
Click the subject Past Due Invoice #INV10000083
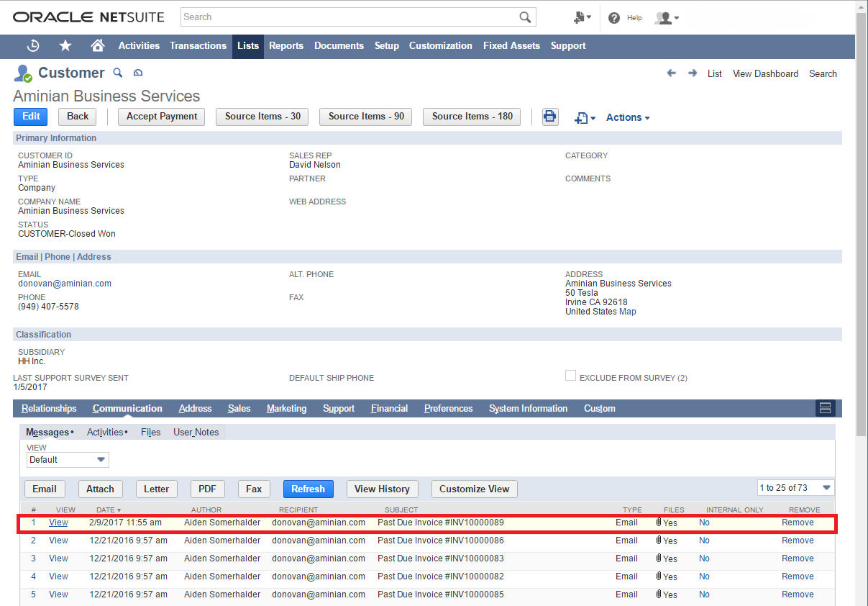(441, 558)
